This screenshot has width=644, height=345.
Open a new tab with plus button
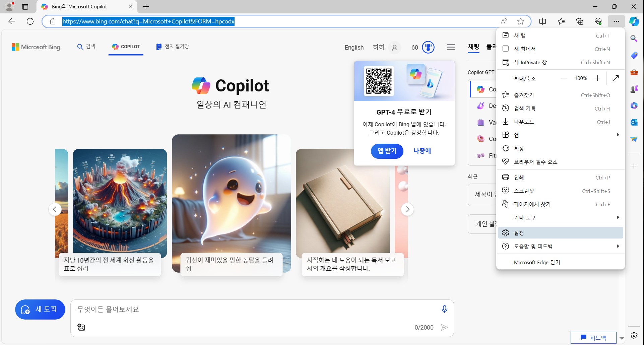pos(146,7)
